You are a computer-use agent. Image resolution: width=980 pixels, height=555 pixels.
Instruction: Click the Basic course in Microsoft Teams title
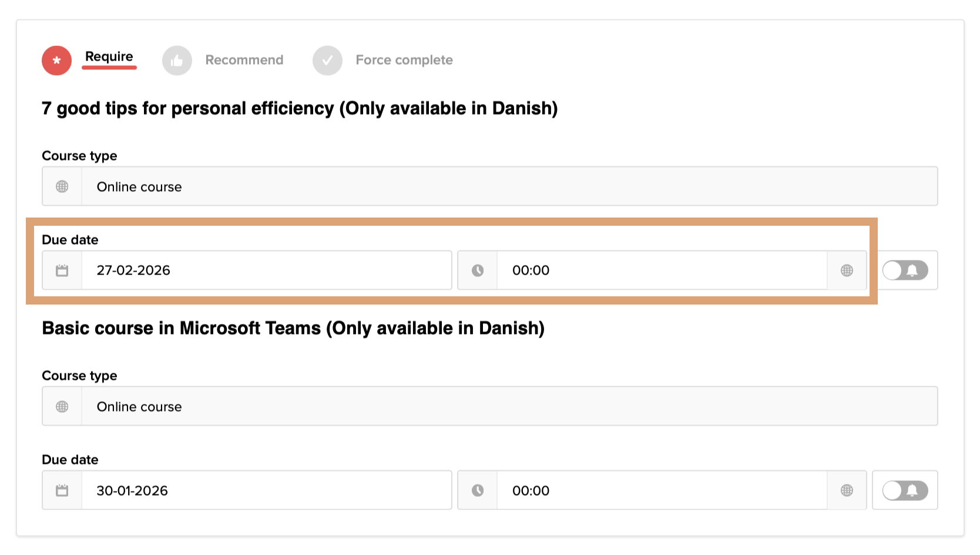(293, 328)
